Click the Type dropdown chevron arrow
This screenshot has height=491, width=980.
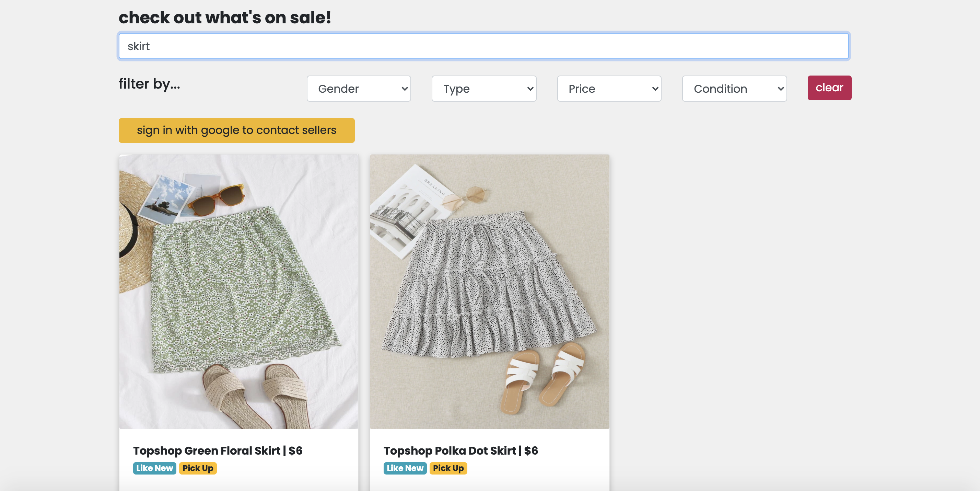(x=530, y=89)
